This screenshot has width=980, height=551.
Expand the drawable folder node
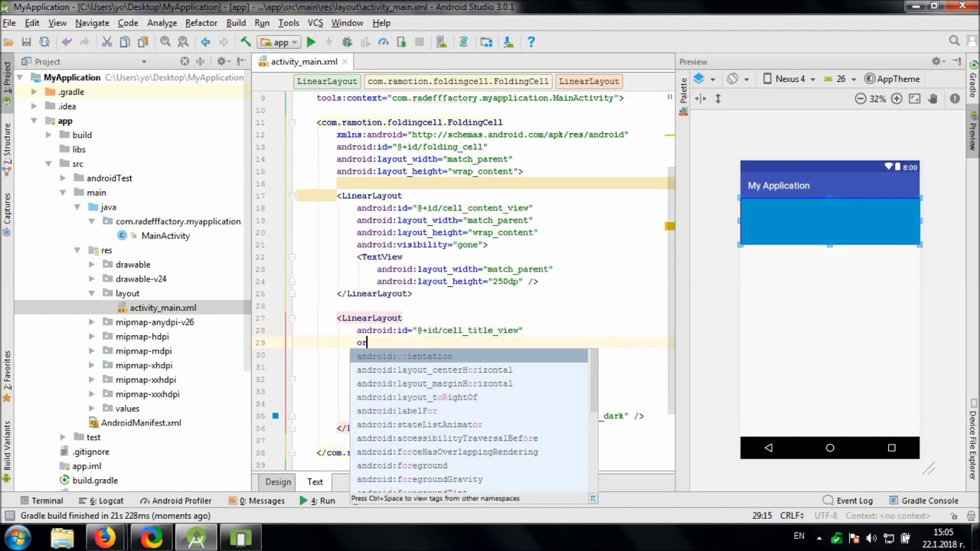click(x=91, y=265)
